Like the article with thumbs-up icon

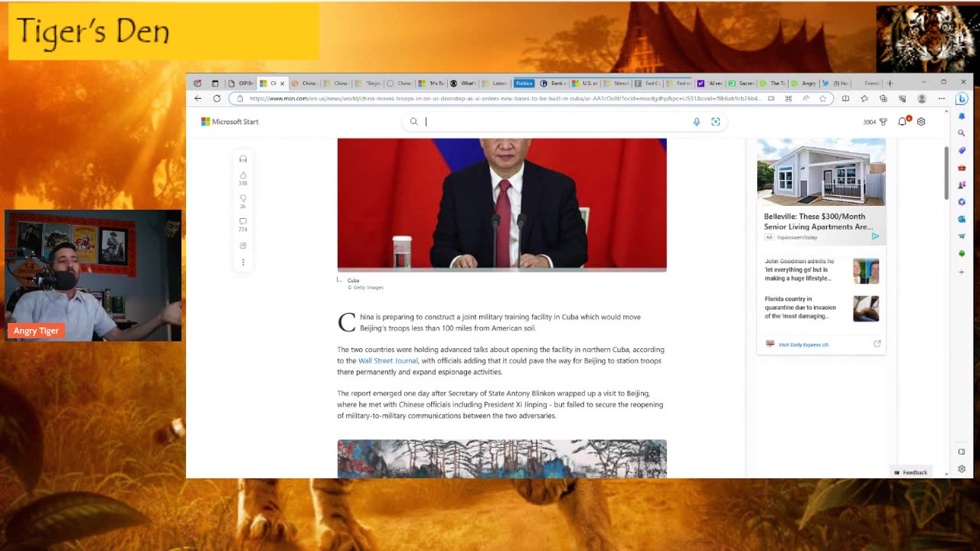pos(243,175)
